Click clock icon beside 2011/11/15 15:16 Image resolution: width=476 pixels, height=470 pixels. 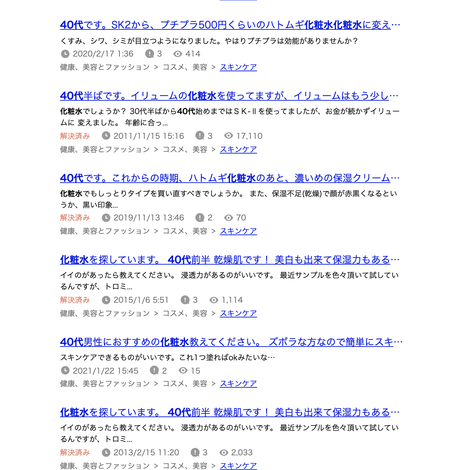pyautogui.click(x=106, y=136)
